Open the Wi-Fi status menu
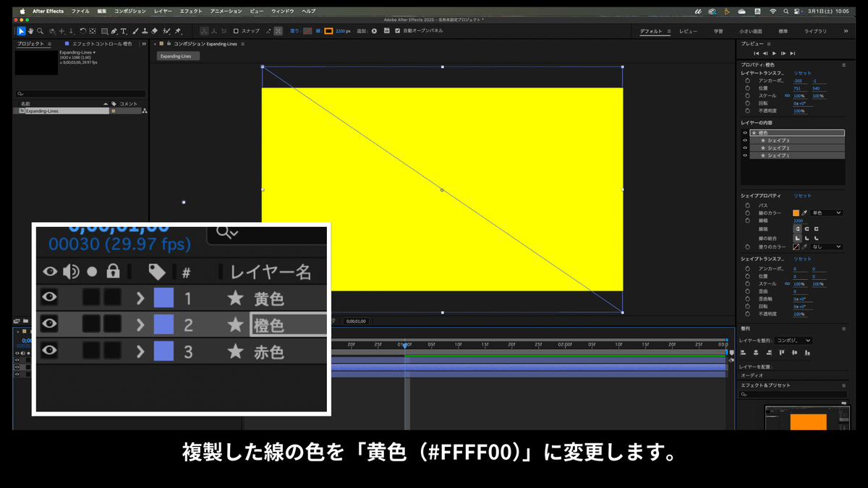The height and width of the screenshot is (488, 868). point(773,12)
